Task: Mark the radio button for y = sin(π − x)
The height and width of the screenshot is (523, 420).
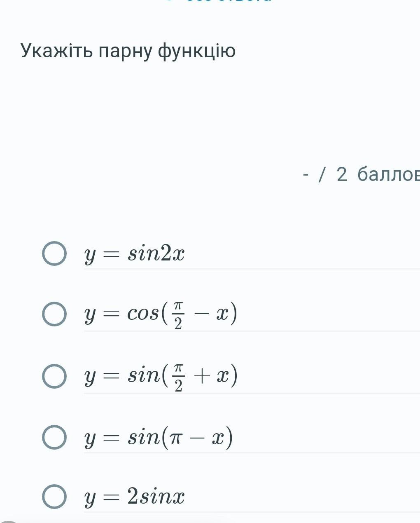Action: [54, 437]
